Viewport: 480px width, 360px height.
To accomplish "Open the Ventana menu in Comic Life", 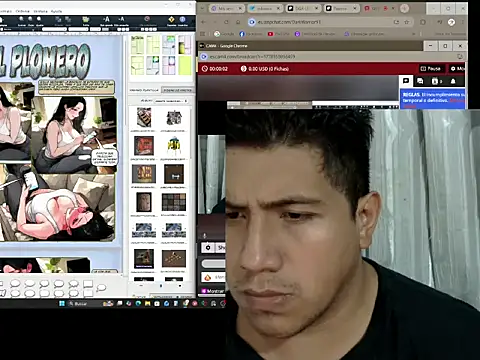I will pyautogui.click(x=40, y=11).
